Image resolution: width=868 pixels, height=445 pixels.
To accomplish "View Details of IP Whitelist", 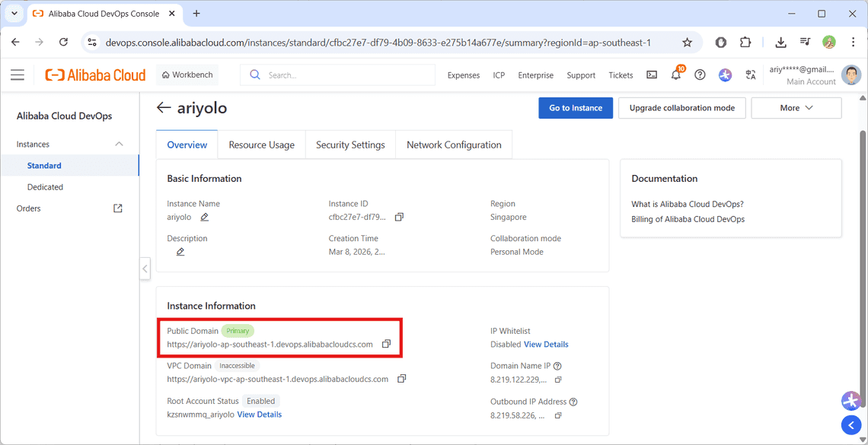I will click(546, 344).
